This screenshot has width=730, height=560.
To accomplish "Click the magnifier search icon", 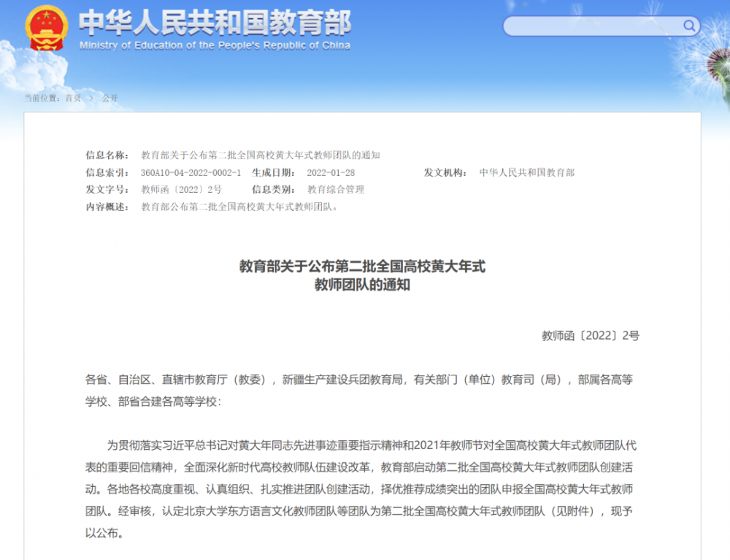I will coord(688,26).
